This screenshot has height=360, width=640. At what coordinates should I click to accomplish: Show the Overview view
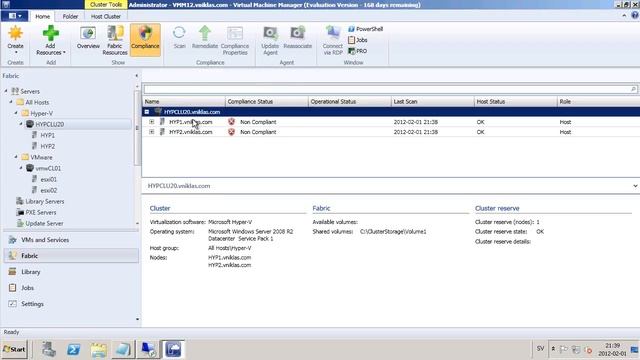click(88, 38)
